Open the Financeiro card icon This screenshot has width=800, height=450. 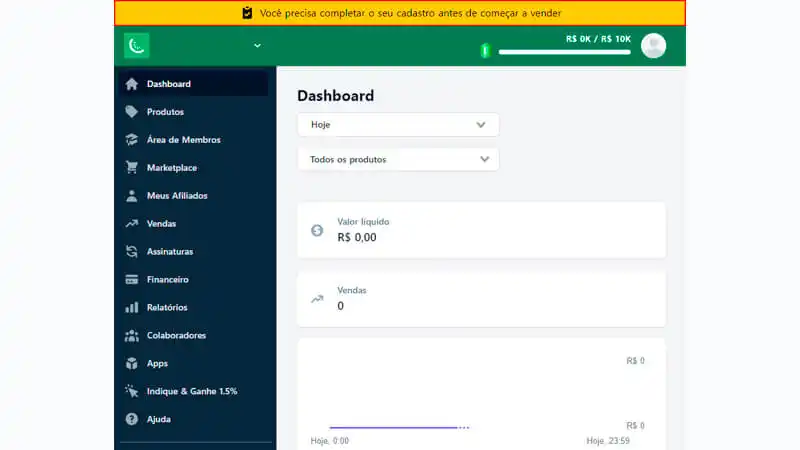pos(131,280)
